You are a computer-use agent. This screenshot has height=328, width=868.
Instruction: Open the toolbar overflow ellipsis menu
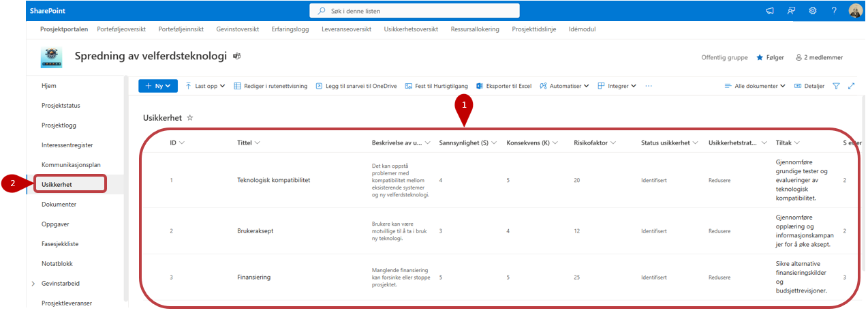click(649, 86)
